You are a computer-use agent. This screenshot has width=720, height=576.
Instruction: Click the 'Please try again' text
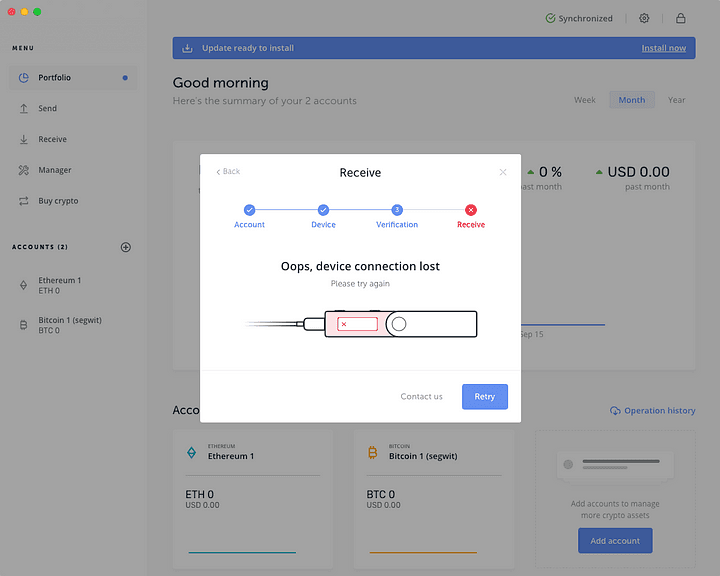coord(360,284)
